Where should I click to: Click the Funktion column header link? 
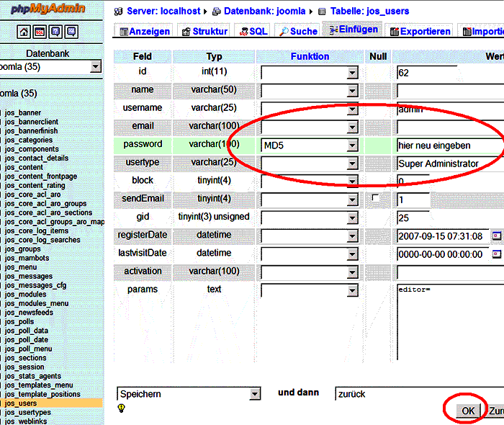310,56
